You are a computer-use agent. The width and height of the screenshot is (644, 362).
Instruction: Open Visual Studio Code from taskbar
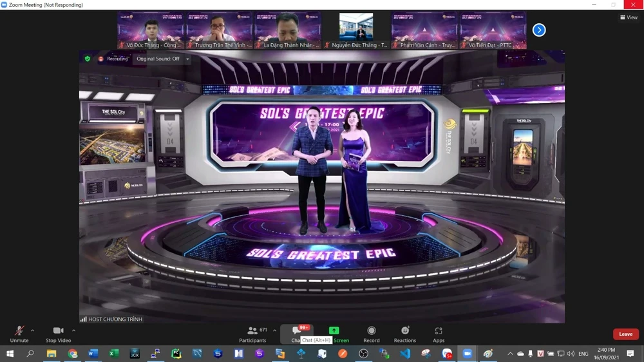(x=405, y=354)
